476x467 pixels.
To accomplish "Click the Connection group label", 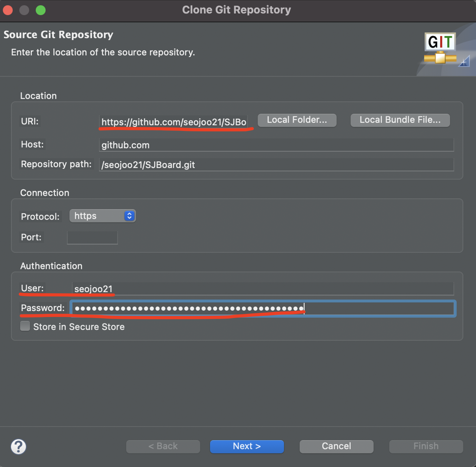I will 45,193.
